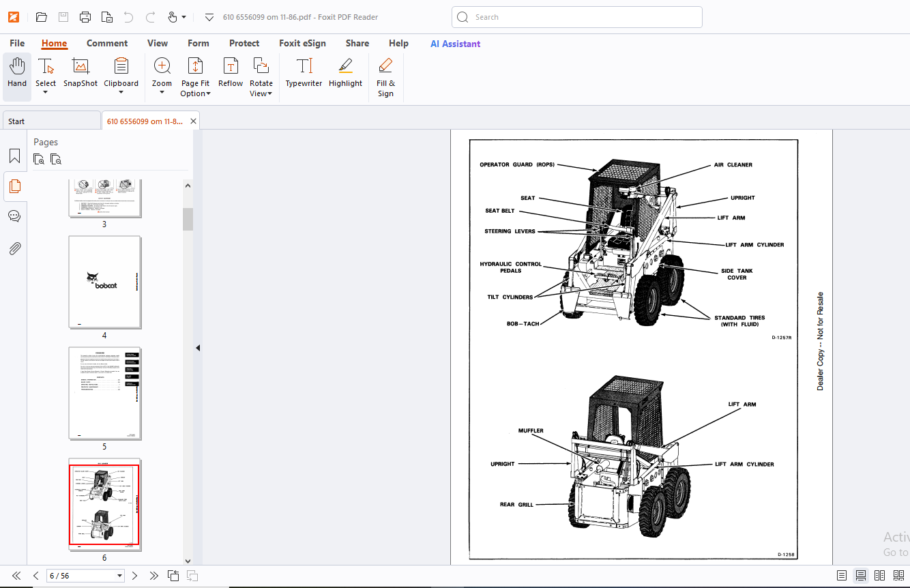
Task: Select the page 5 thumbnail
Action: point(105,394)
